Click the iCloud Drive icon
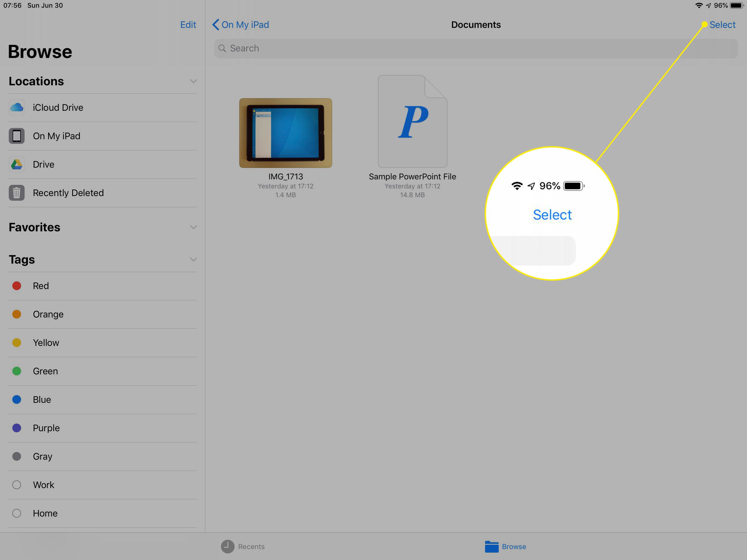 (16, 107)
